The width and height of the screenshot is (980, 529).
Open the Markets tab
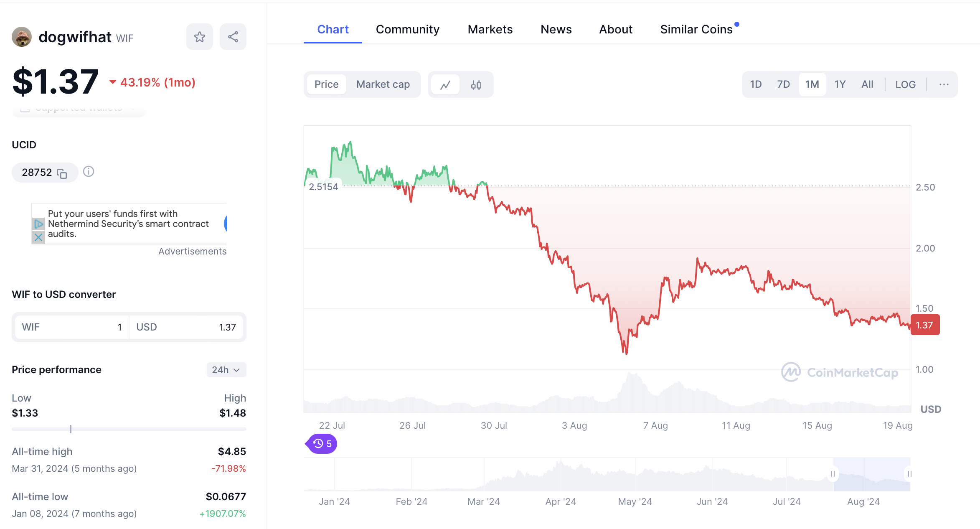pyautogui.click(x=490, y=29)
